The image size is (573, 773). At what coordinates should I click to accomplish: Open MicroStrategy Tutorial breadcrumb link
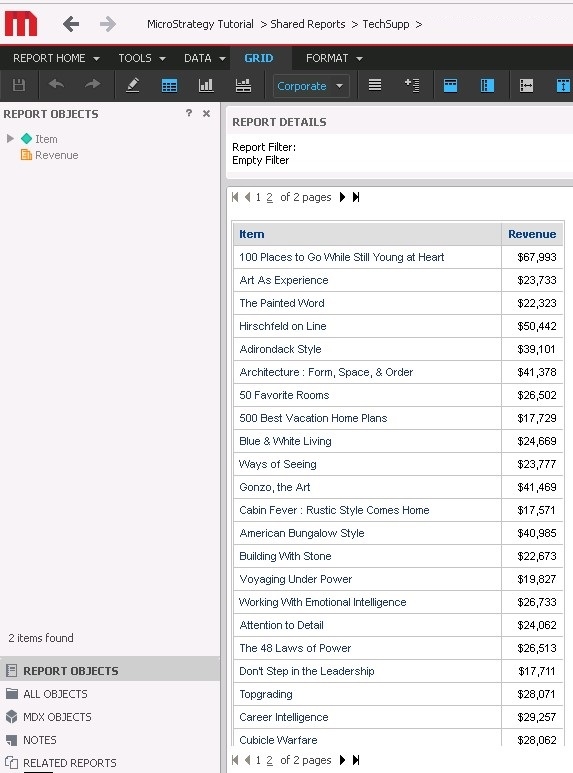200,24
